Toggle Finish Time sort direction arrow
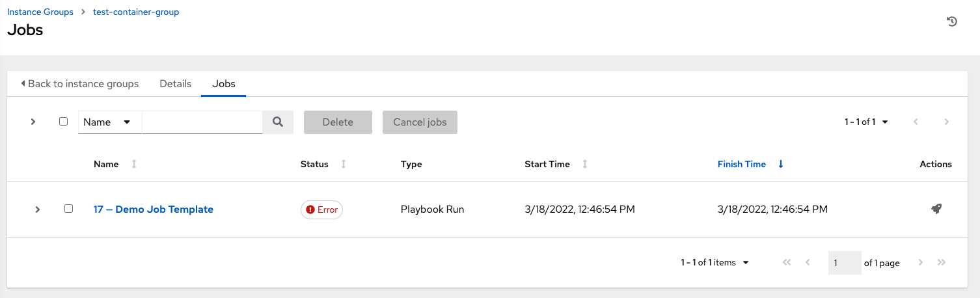 coord(781,165)
